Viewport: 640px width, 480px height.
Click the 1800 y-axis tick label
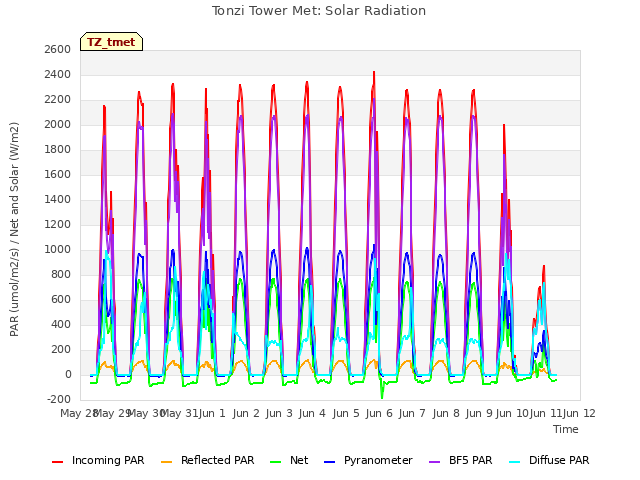[58, 149]
